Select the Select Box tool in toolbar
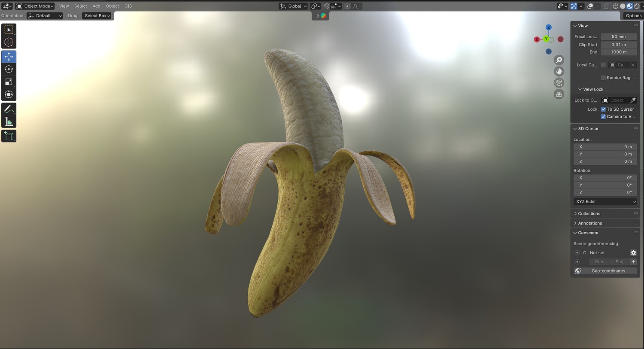Screen dimensions: 644x349 [9, 30]
